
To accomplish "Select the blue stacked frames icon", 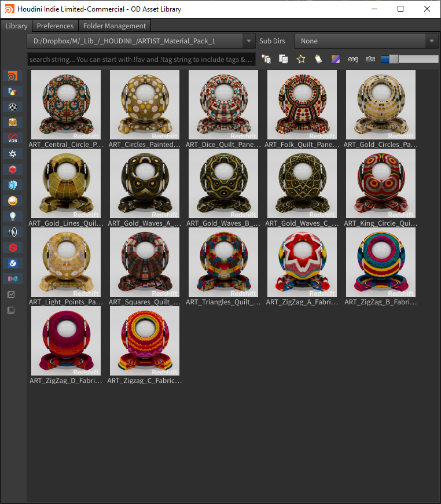I will point(13,185).
